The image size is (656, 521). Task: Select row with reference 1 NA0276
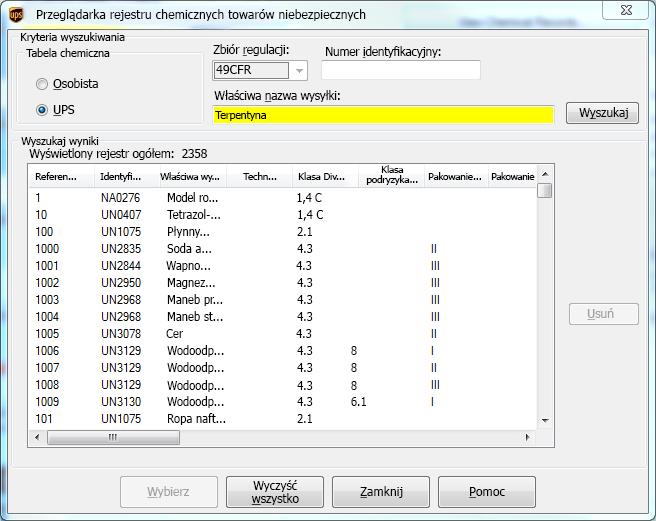point(283,198)
